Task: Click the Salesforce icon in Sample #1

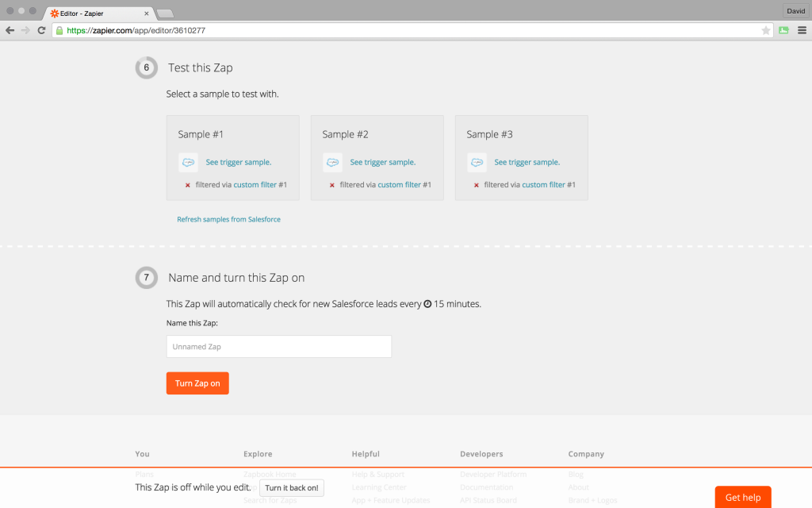Action: [x=188, y=162]
